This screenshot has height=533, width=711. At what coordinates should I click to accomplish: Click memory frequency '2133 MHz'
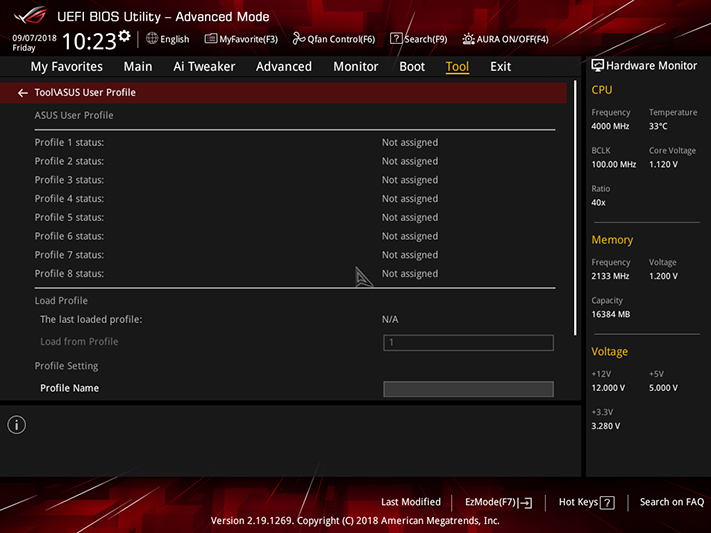610,276
